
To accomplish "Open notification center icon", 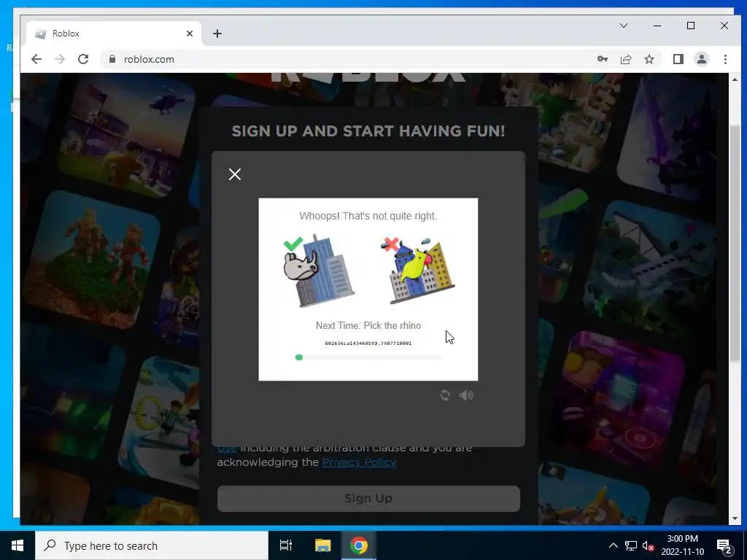I will click(x=724, y=545).
